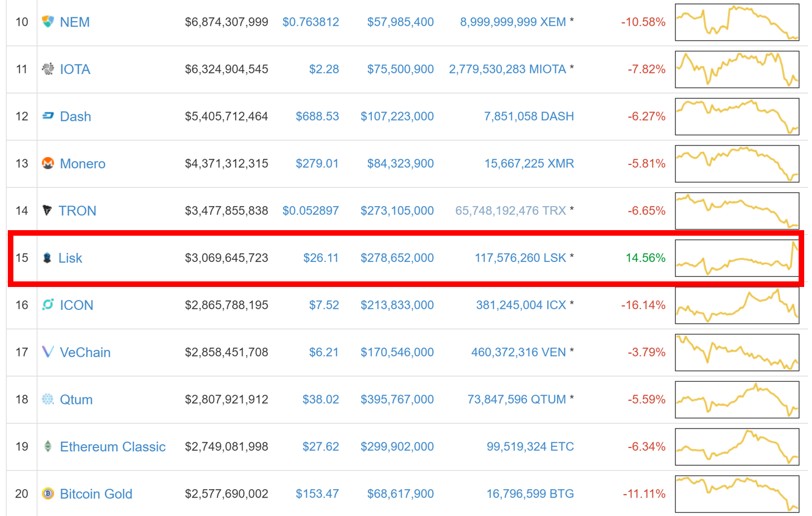Click Dash price $688.53

(317, 116)
